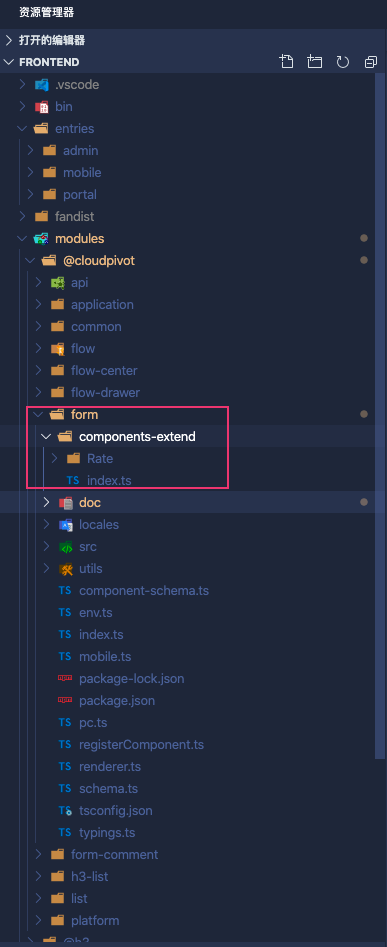Collapse the components-extend folder chevron
The height and width of the screenshot is (947, 387).
(46, 437)
